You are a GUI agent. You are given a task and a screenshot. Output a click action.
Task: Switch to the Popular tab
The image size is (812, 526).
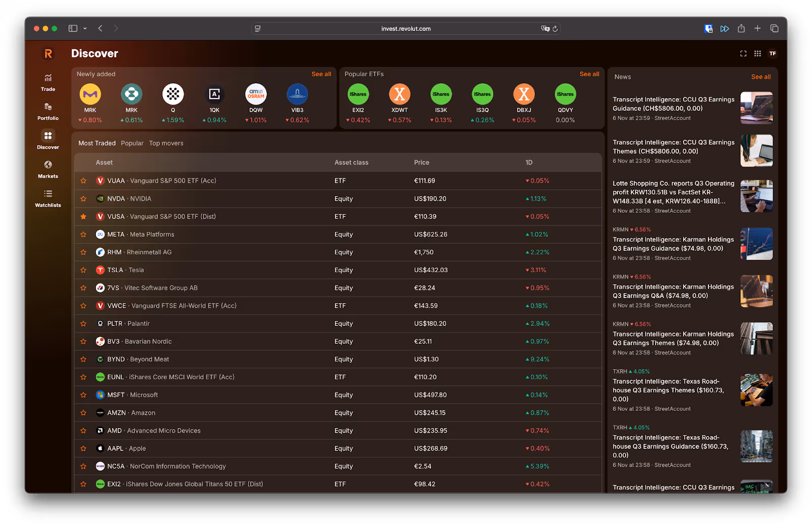point(132,143)
